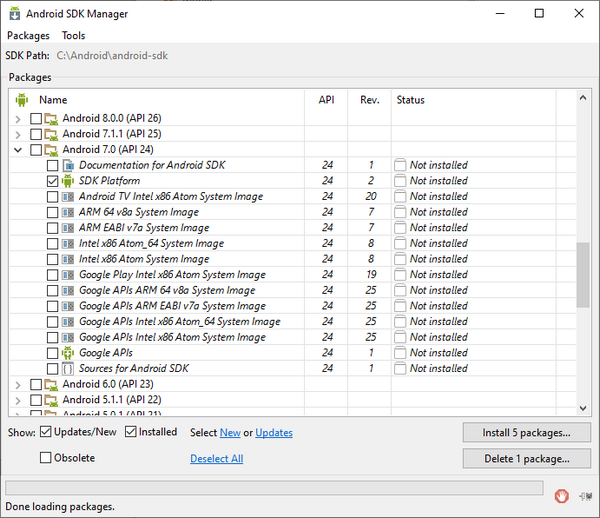600x518 pixels.
Task: Click Delete 1 package button
Action: coord(527,458)
